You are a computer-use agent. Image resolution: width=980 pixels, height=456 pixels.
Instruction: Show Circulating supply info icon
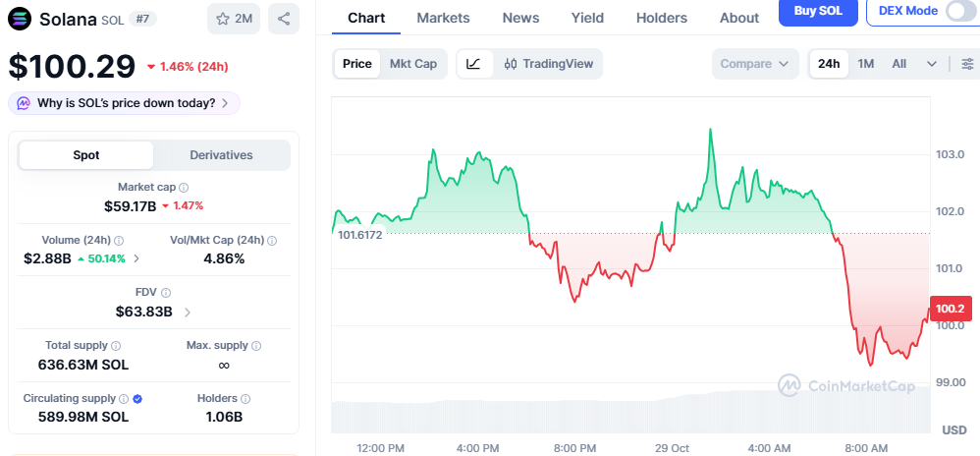pos(124,398)
